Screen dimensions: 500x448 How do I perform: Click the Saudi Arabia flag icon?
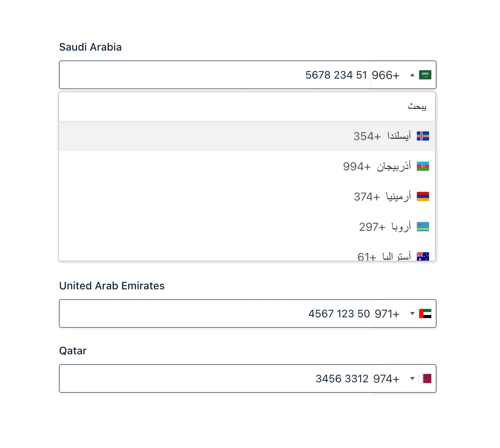pyautogui.click(x=425, y=75)
